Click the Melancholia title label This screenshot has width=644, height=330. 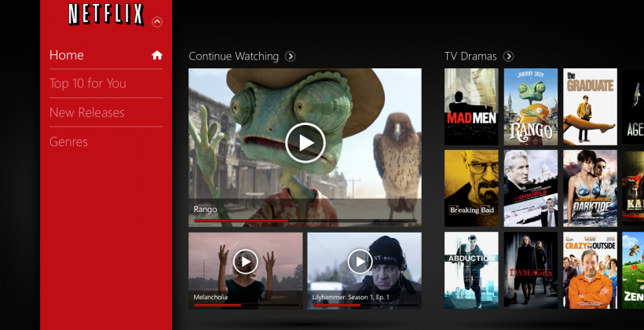[x=210, y=297]
